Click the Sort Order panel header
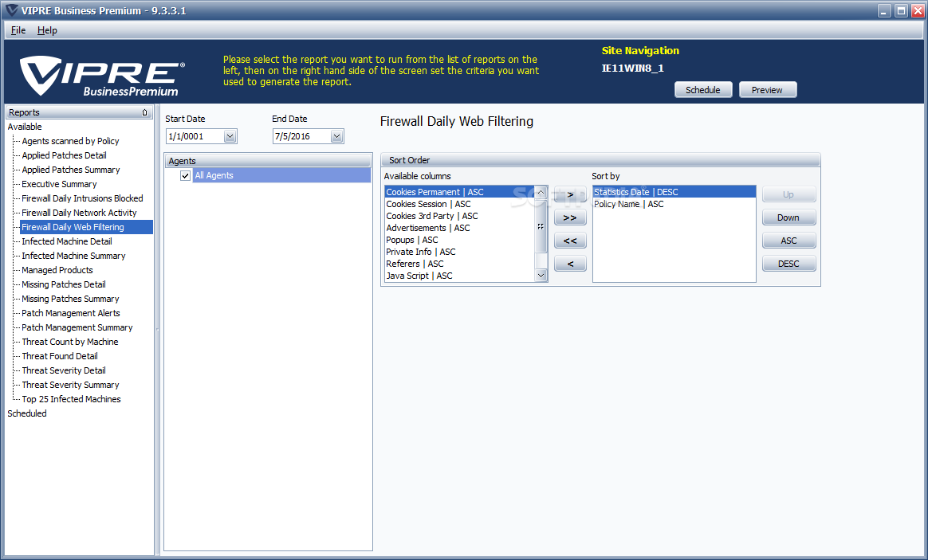The image size is (928, 560). 600,160
